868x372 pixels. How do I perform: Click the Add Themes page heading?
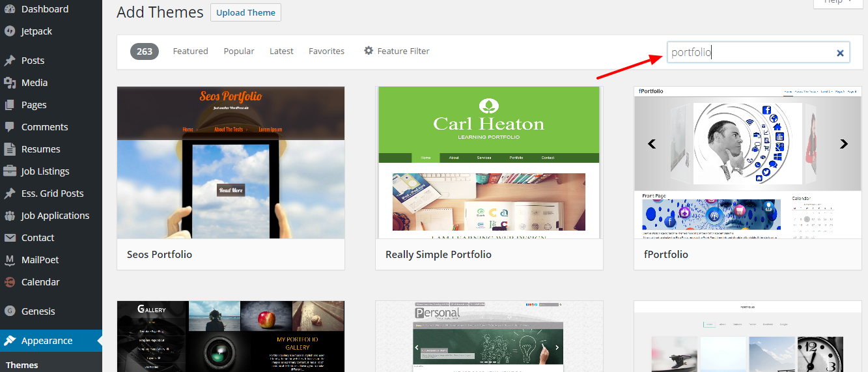(160, 12)
